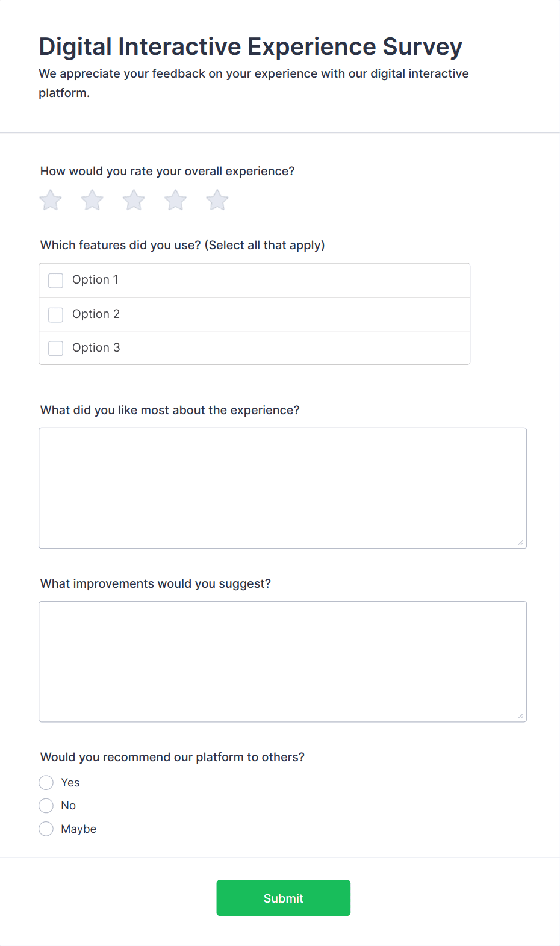Choose the Maybe recommendation option
560x946 pixels.
click(x=46, y=829)
